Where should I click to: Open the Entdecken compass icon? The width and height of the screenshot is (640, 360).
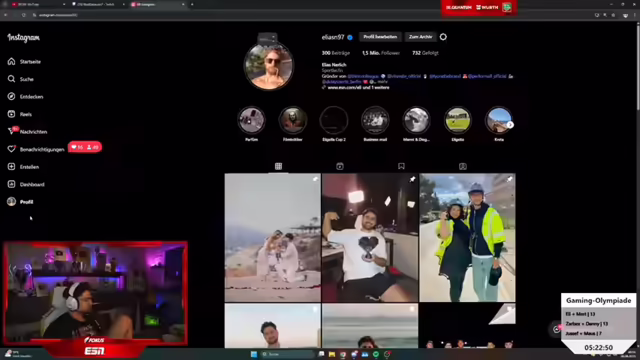(x=11, y=97)
